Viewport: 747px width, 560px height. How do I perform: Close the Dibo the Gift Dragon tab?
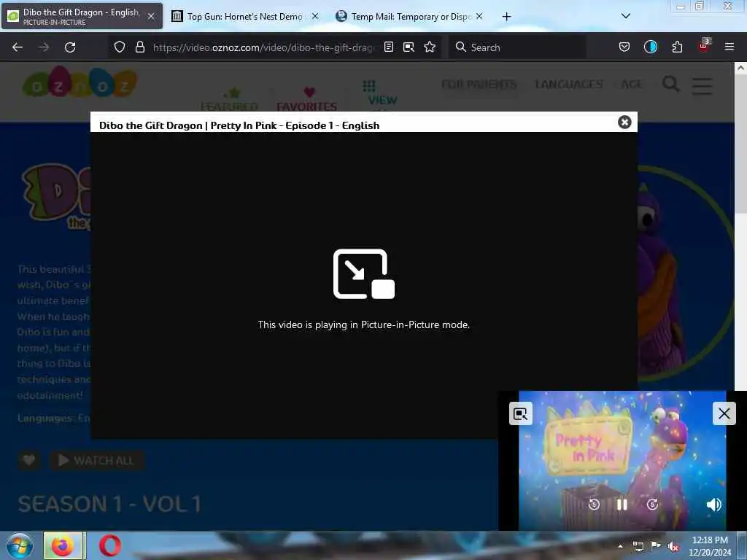click(151, 16)
